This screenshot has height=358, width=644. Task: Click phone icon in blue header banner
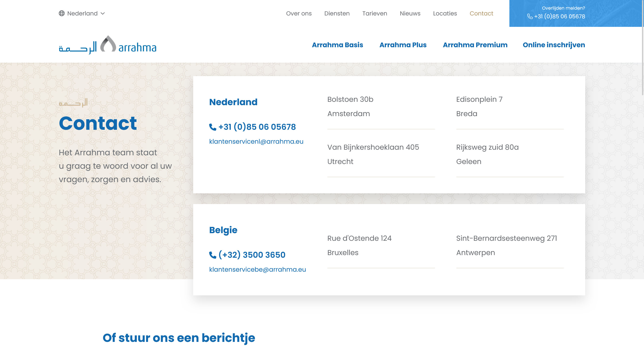pos(530,17)
